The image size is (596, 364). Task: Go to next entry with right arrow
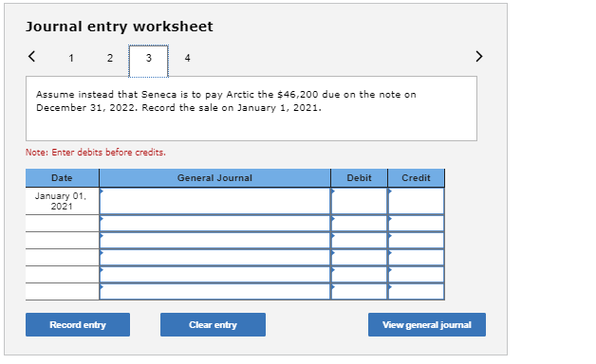[479, 56]
